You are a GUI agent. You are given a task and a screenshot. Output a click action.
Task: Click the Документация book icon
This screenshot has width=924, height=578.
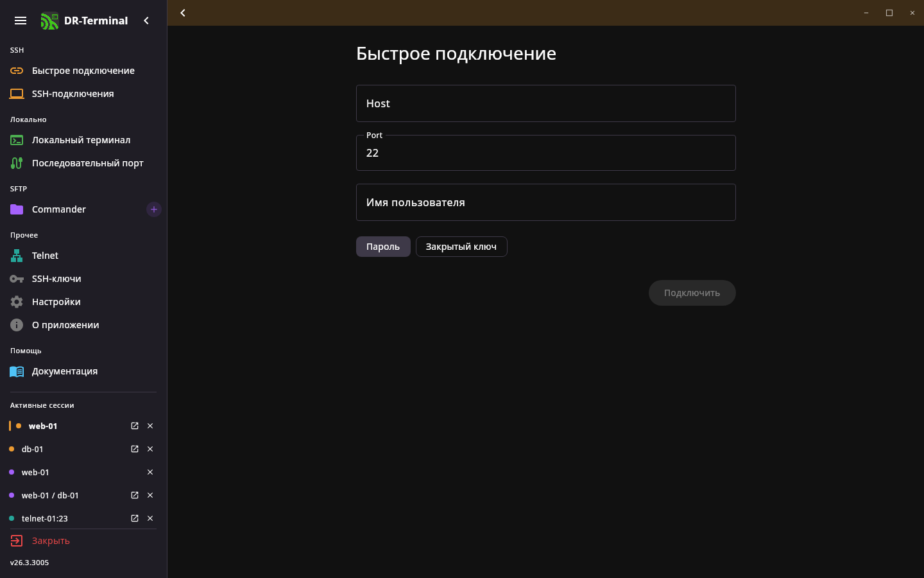(x=17, y=371)
